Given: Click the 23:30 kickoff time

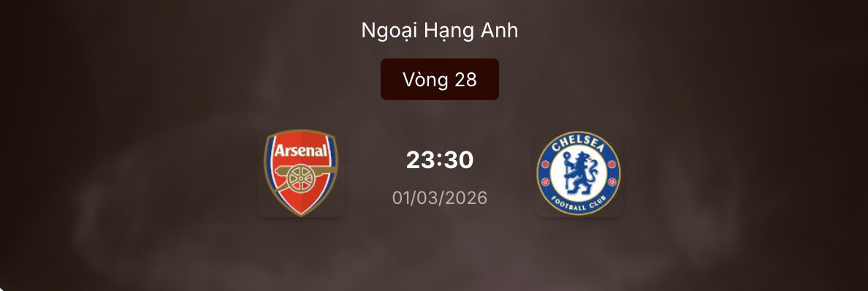Looking at the screenshot, I should point(440,160).
